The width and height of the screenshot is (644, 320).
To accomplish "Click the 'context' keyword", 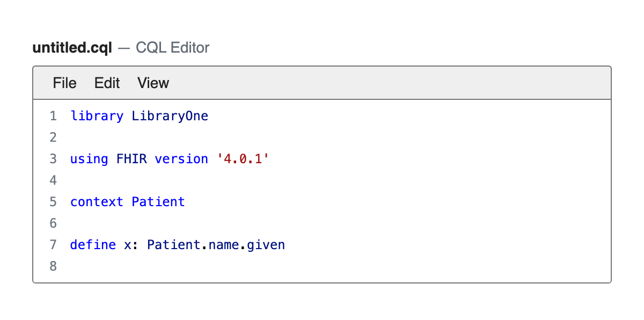I will [97, 202].
